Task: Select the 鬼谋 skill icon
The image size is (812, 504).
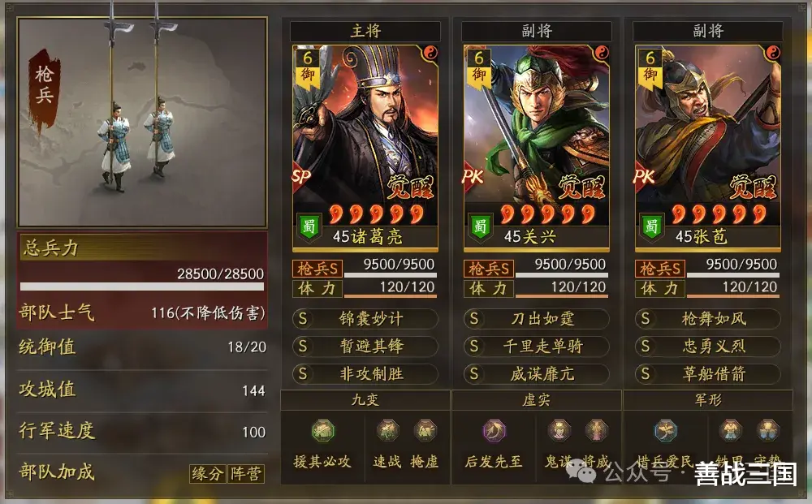Action: (559, 430)
